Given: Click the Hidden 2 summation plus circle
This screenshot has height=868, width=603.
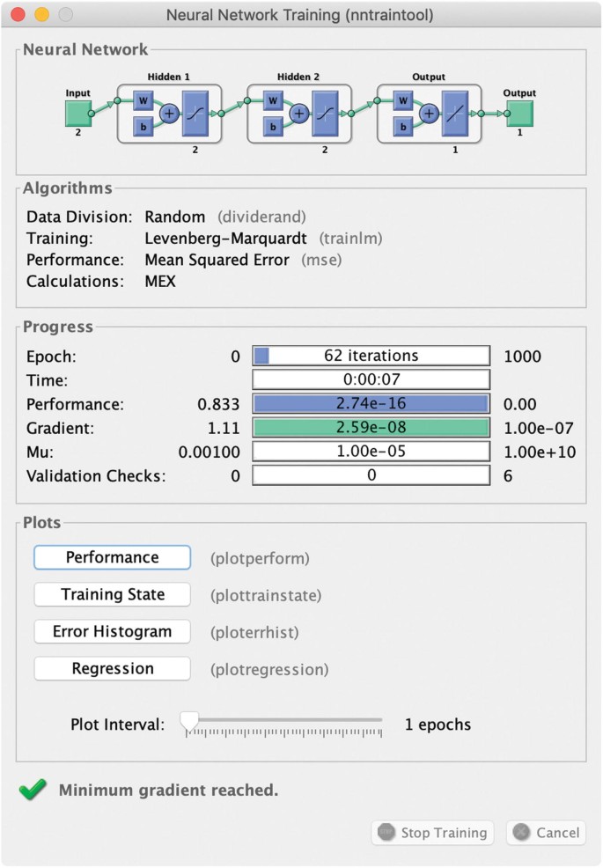Looking at the screenshot, I should tap(299, 113).
